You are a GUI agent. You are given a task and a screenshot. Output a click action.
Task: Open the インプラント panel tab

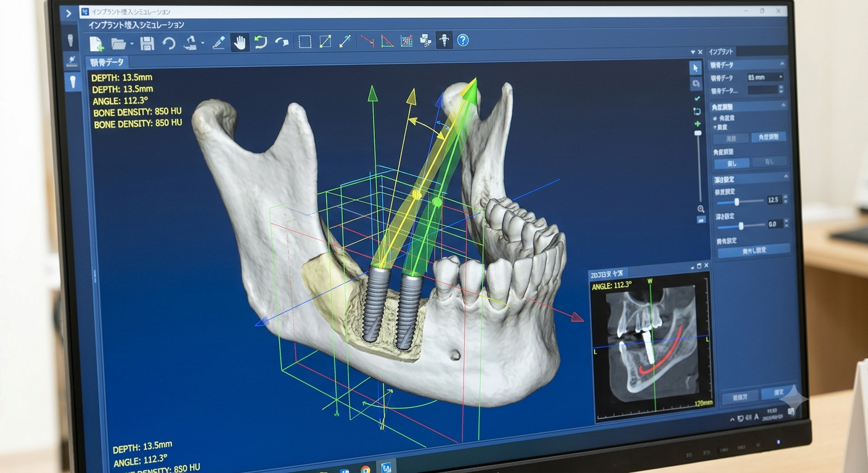(721, 52)
